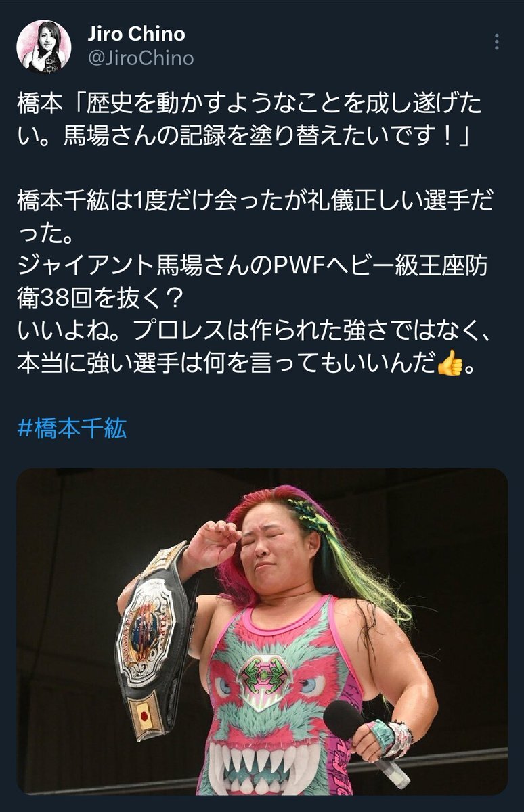Open the @JiroChino handle link
The height and width of the screenshot is (812, 524).
pyautogui.click(x=141, y=59)
